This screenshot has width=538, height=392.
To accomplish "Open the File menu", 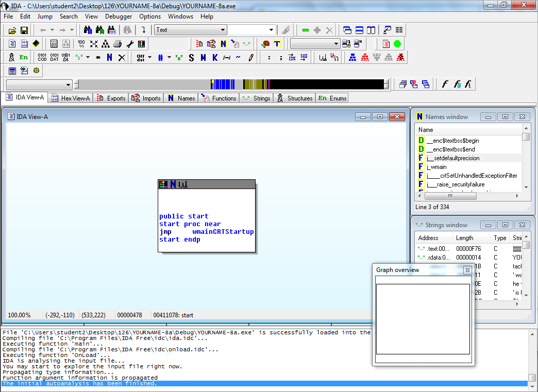I will pos(8,16).
